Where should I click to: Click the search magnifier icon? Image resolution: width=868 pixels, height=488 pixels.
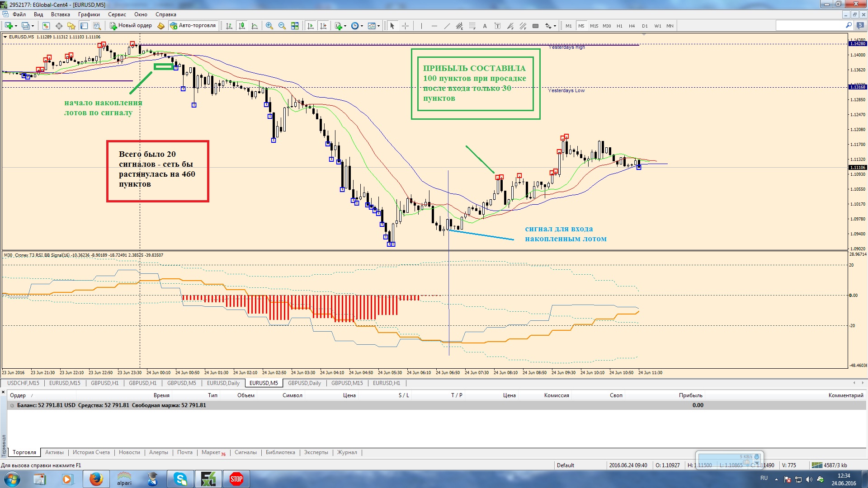click(849, 26)
